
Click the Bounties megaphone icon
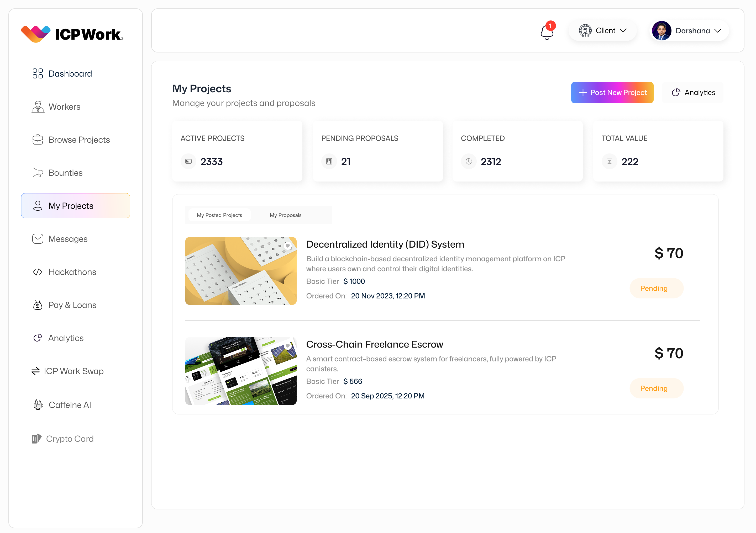point(38,173)
